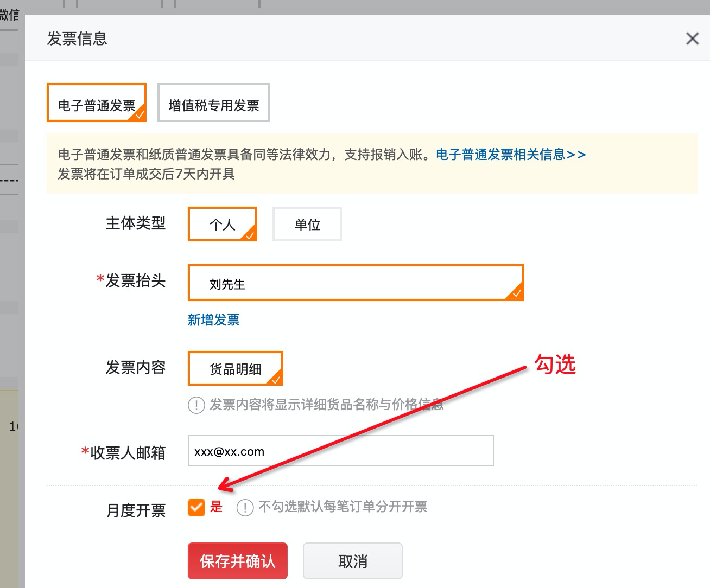The image size is (710, 588).
Task: Select invoice title 刘先生
Action: [x=356, y=283]
